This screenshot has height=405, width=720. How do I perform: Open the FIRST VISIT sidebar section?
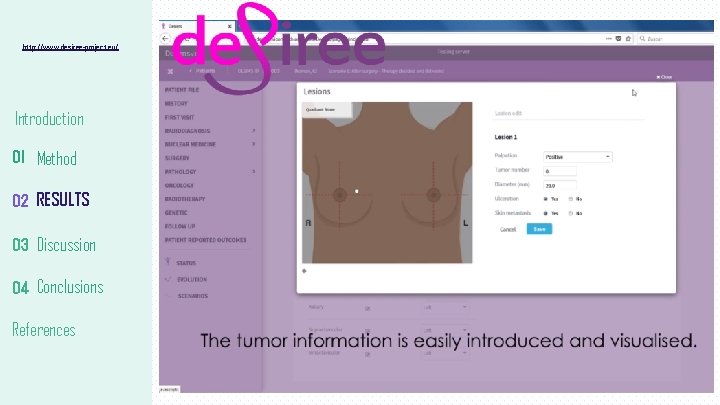(180, 118)
